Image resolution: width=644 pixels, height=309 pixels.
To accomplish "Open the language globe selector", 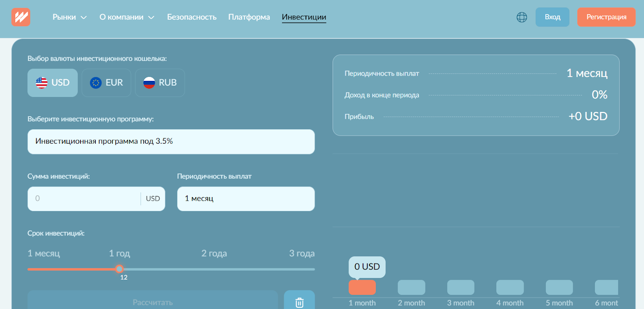I will coord(522,17).
